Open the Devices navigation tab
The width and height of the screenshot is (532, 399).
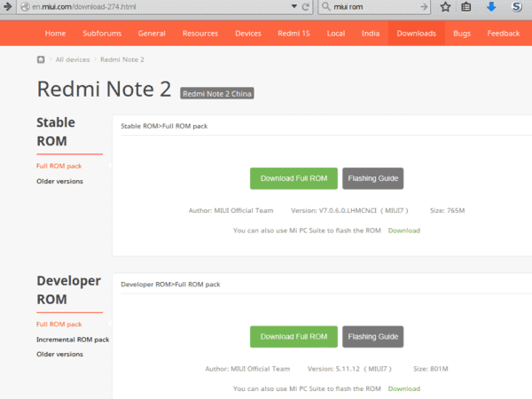[248, 34]
